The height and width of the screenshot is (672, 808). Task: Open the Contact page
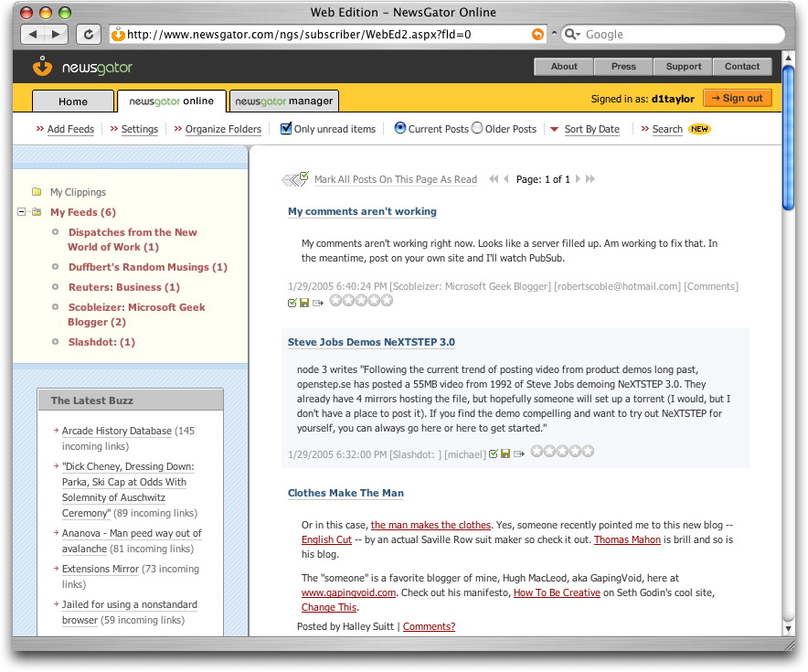742,67
